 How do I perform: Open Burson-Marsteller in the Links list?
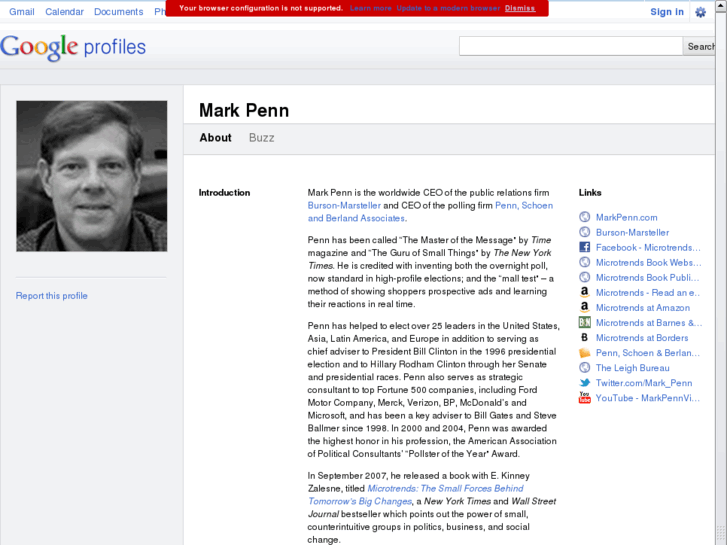pyautogui.click(x=632, y=232)
